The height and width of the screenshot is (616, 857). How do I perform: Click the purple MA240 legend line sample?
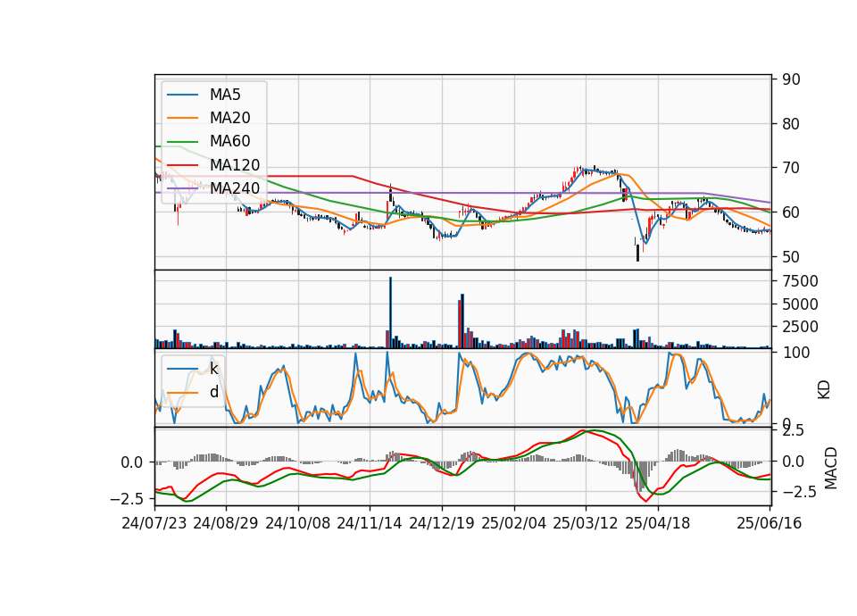click(x=182, y=188)
